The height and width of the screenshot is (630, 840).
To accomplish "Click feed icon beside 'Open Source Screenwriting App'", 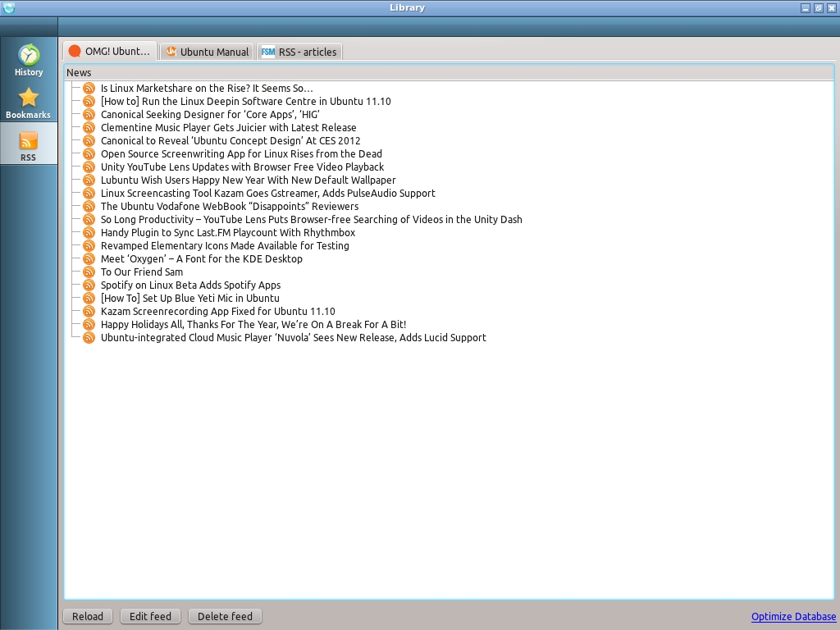I will pos(89,153).
